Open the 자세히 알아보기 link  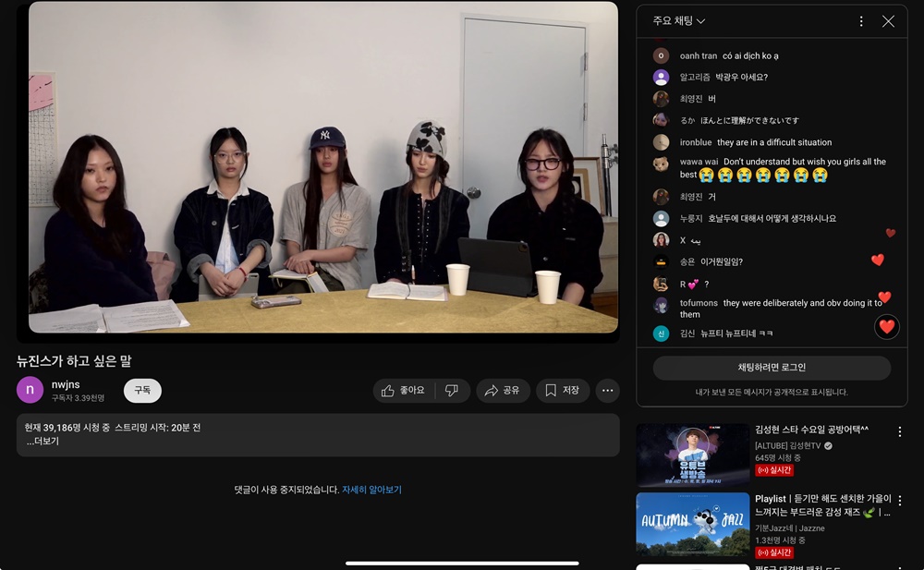coord(371,490)
